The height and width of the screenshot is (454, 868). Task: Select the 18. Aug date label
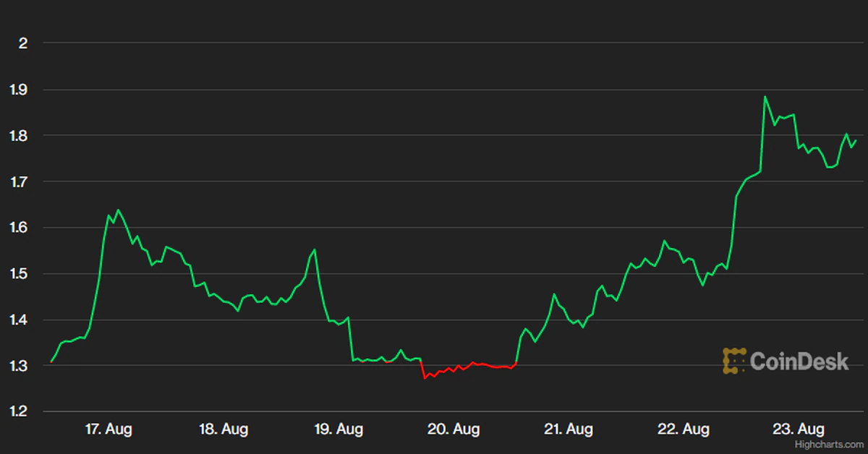click(x=224, y=429)
